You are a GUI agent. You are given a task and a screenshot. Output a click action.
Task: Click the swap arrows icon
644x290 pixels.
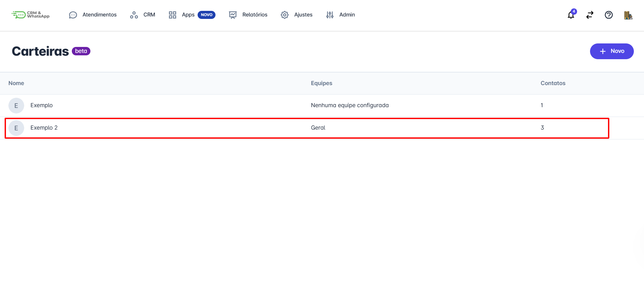[590, 15]
